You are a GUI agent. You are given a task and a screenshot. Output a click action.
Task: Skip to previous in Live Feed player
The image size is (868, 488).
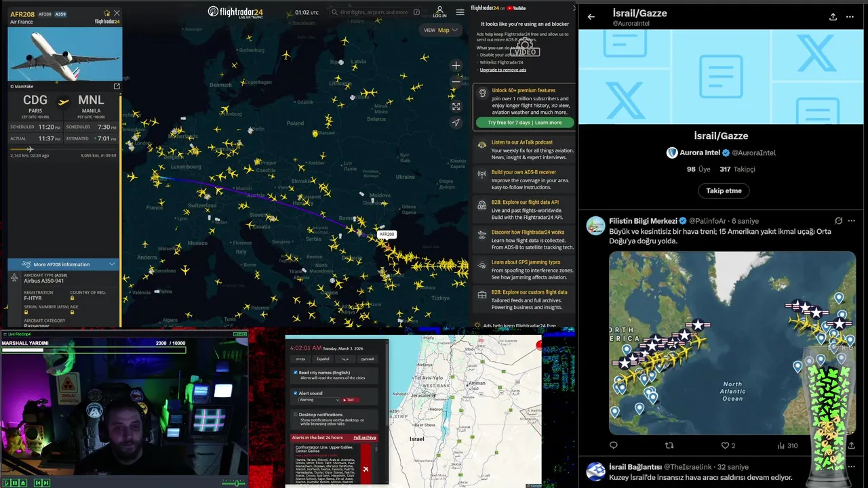(x=38, y=483)
